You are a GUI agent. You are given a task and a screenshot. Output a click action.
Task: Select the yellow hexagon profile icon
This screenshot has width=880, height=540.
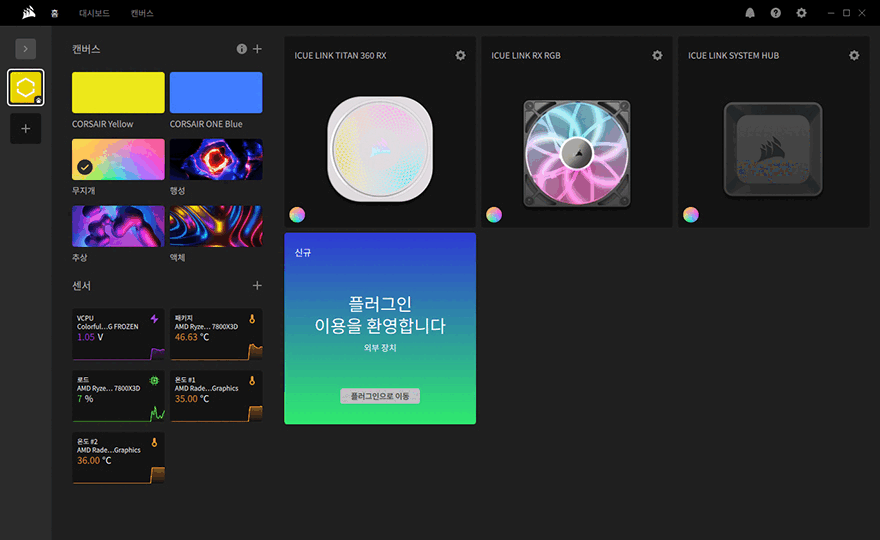pos(25,88)
